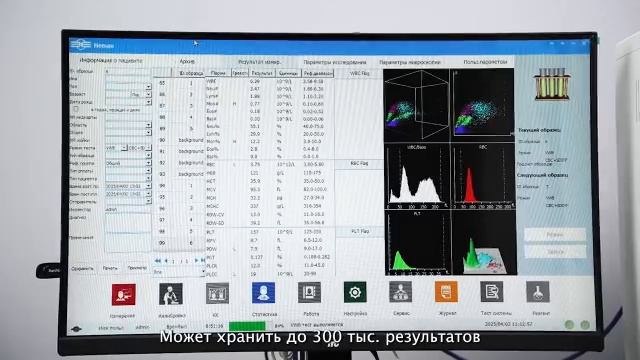Screen dimensions: 640x360
Task: Click last green status indicator in status bar
Action: click(x=585, y=325)
